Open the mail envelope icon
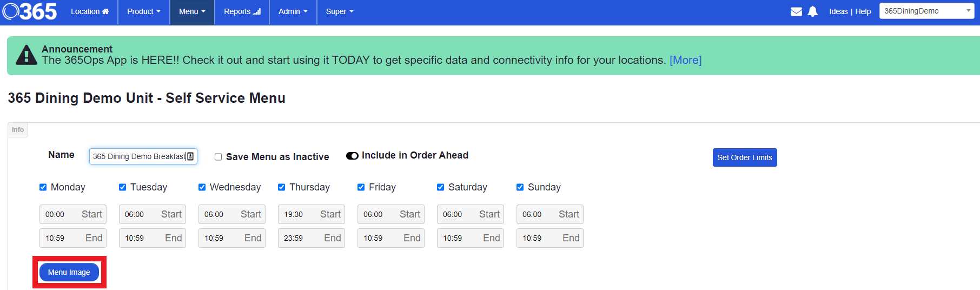 coord(796,11)
